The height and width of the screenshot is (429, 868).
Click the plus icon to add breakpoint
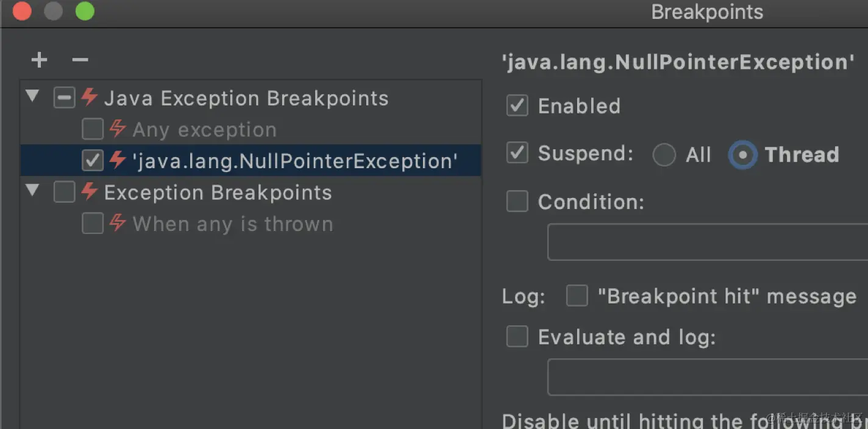39,60
